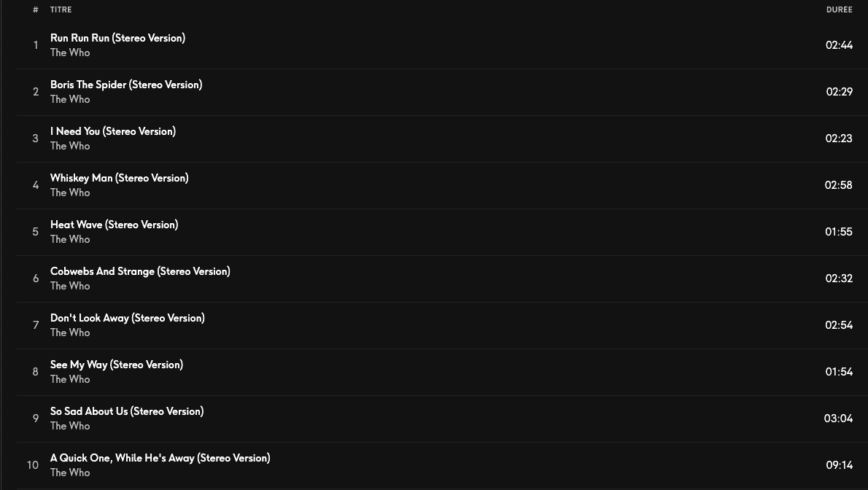
Task: Open I Need You (Stereo Version) track
Action: 113,131
